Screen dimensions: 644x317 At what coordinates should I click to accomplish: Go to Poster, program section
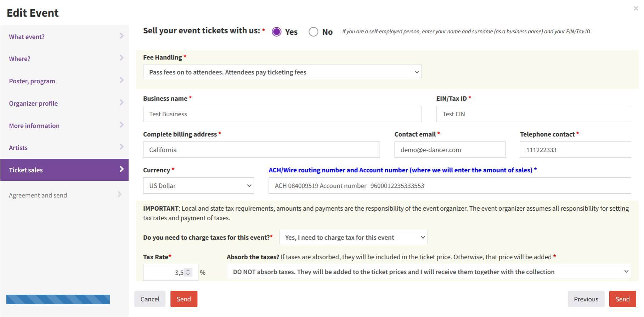click(x=64, y=81)
